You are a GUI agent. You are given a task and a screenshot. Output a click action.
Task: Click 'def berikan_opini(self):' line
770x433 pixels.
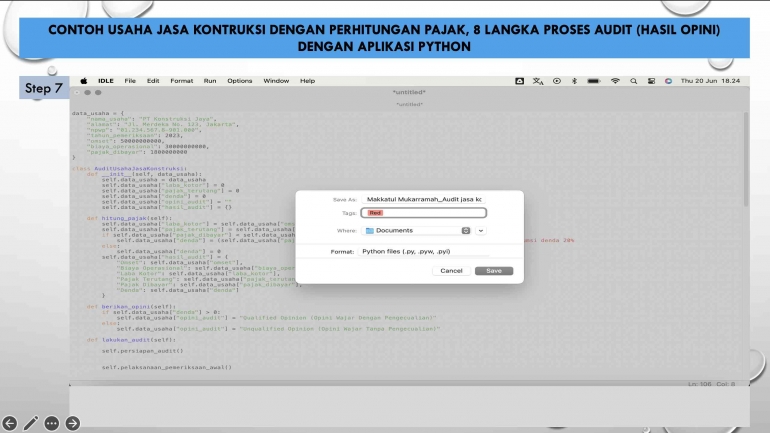tap(131, 306)
